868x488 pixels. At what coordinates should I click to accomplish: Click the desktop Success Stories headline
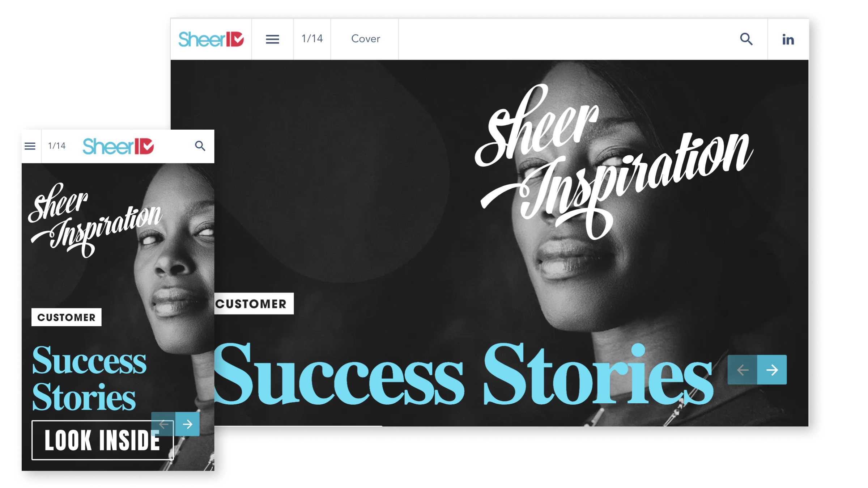(464, 374)
